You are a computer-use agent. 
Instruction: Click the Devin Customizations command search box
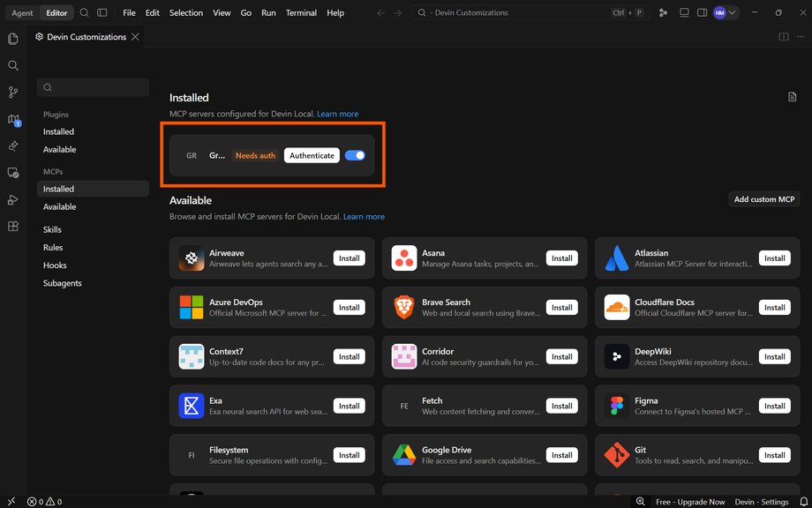530,13
